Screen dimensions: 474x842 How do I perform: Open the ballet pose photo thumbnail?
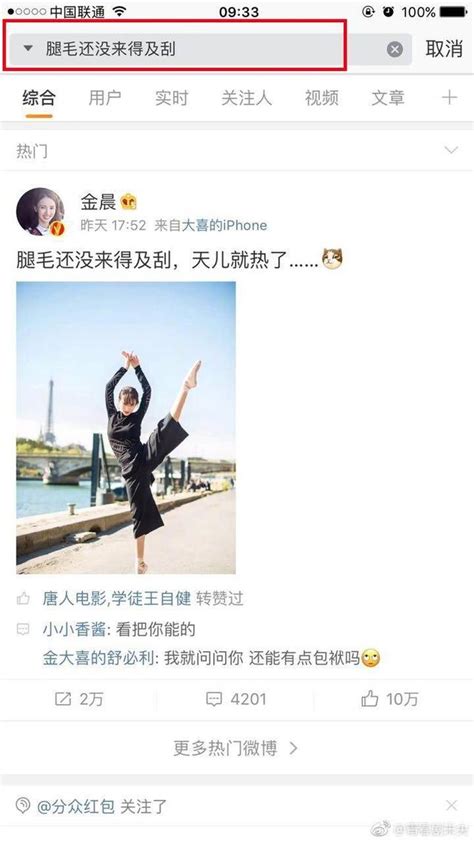click(x=126, y=428)
